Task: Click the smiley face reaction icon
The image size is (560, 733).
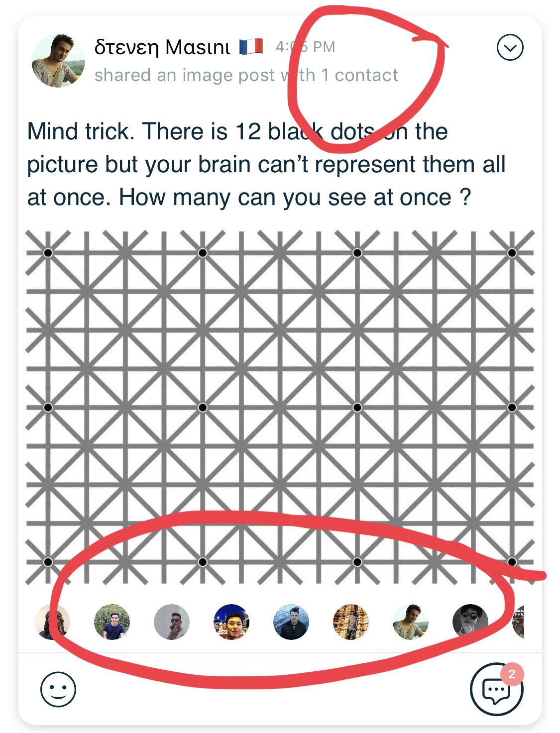Action: [x=58, y=689]
